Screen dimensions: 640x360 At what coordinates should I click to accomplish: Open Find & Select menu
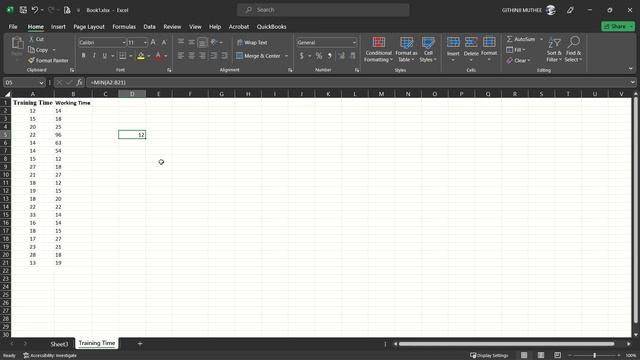[x=573, y=49]
